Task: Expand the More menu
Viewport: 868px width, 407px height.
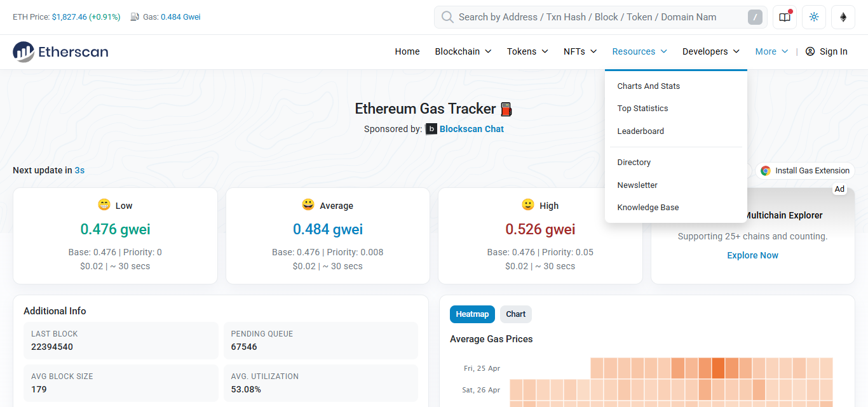Action: pos(771,51)
